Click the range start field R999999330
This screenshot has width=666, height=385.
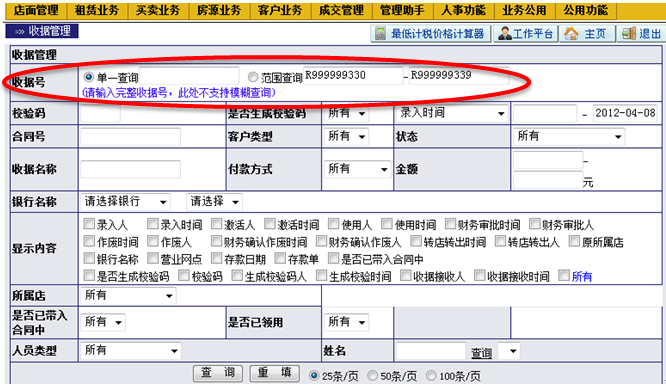(x=353, y=76)
